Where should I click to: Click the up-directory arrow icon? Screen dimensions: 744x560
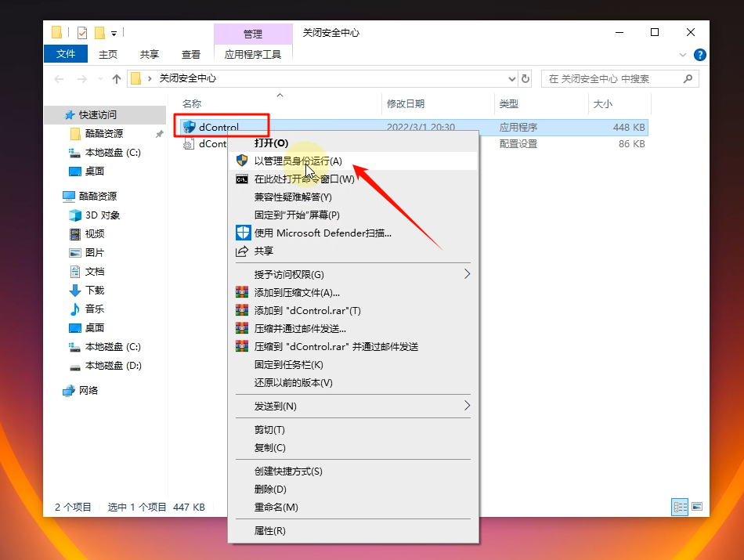[x=117, y=79]
